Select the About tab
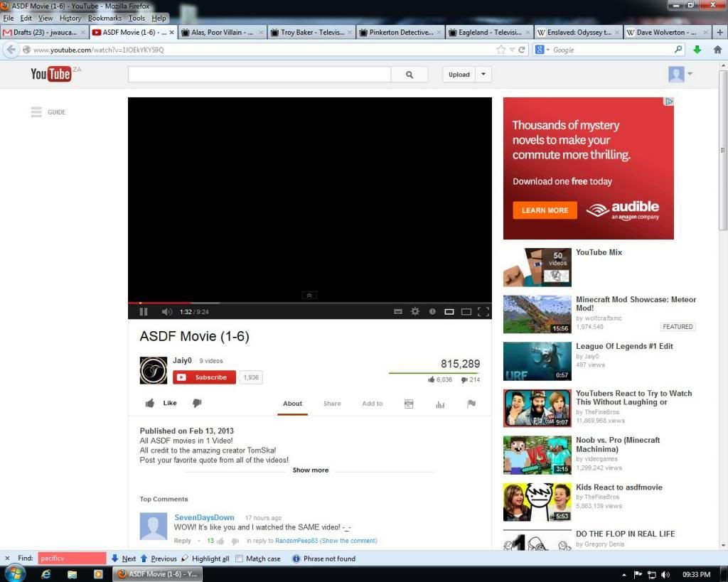The width and height of the screenshot is (728, 582). coord(292,404)
